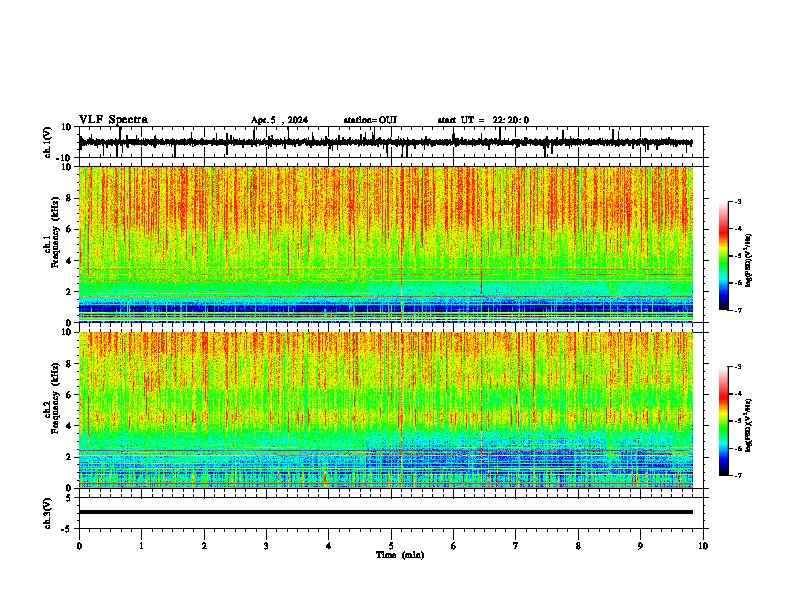Click the ch.2 color bar "-7" label
The height and width of the screenshot is (612, 792).
click(x=738, y=475)
